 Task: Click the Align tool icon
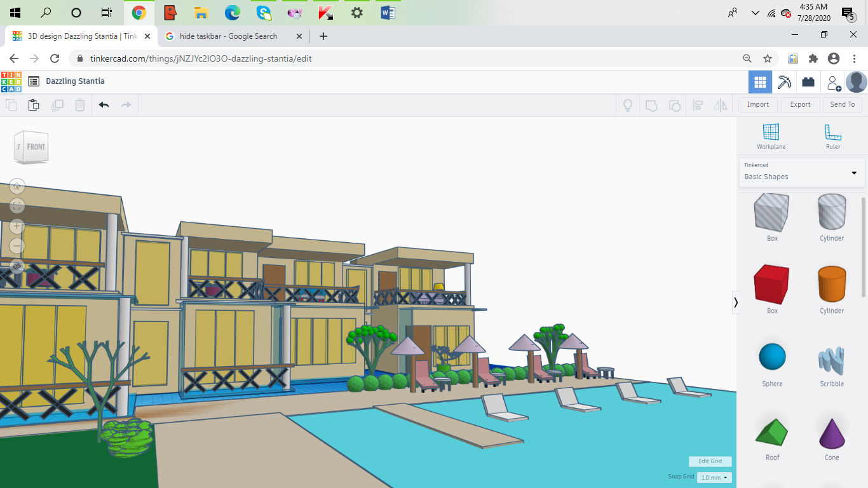tap(698, 105)
